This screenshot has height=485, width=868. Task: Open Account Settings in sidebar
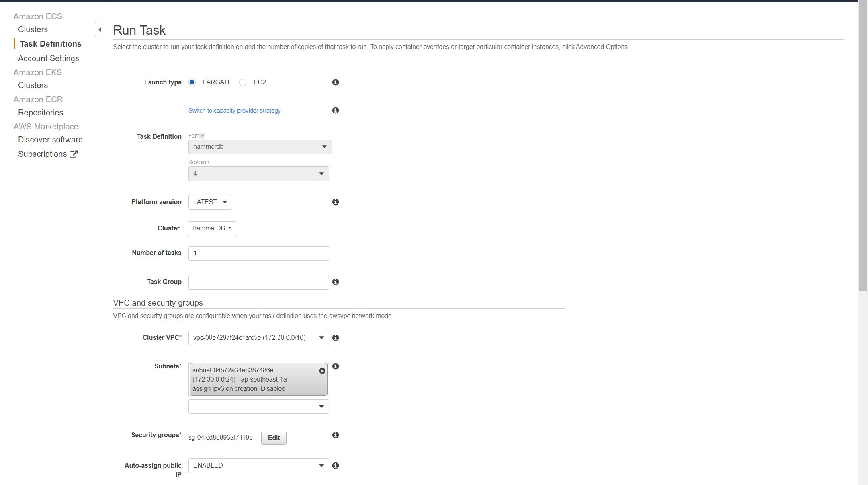48,58
